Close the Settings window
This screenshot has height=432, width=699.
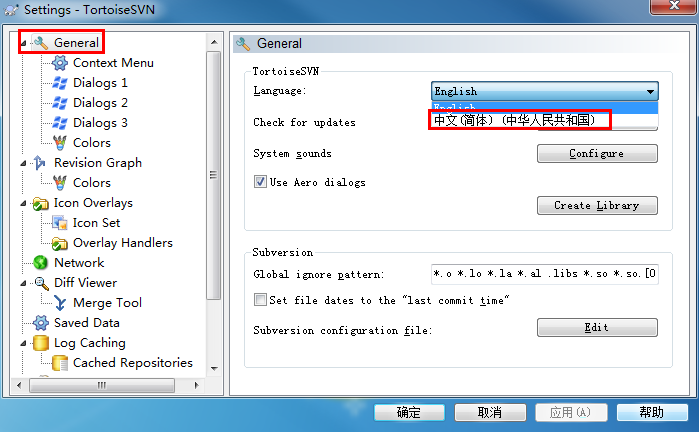[674, 6]
